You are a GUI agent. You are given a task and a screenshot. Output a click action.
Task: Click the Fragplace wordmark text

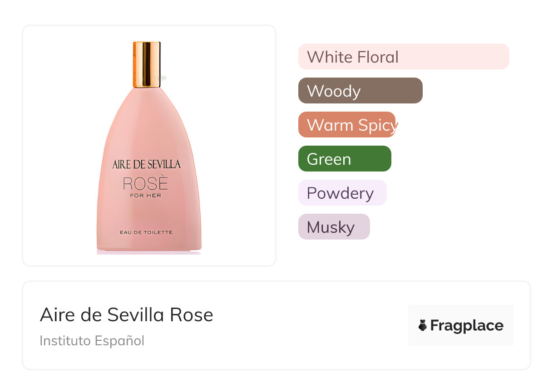coord(467,325)
